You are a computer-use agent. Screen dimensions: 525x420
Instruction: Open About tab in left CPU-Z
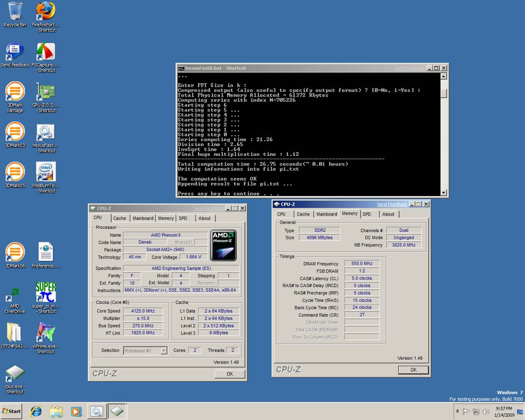tap(204, 218)
